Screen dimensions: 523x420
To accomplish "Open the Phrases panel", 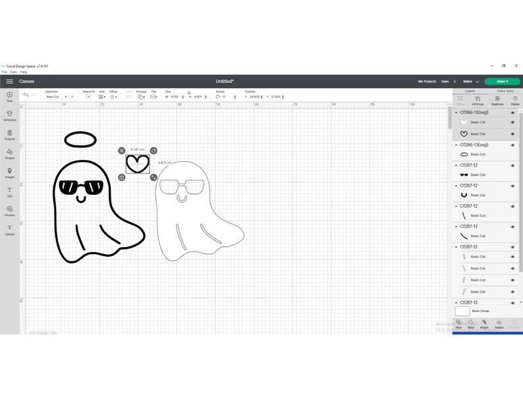I will tap(10, 211).
